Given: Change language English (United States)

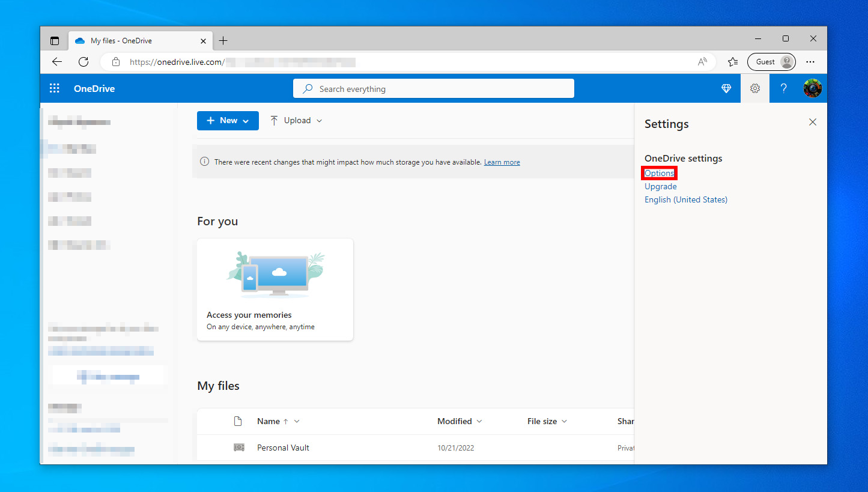Looking at the screenshot, I should [686, 199].
